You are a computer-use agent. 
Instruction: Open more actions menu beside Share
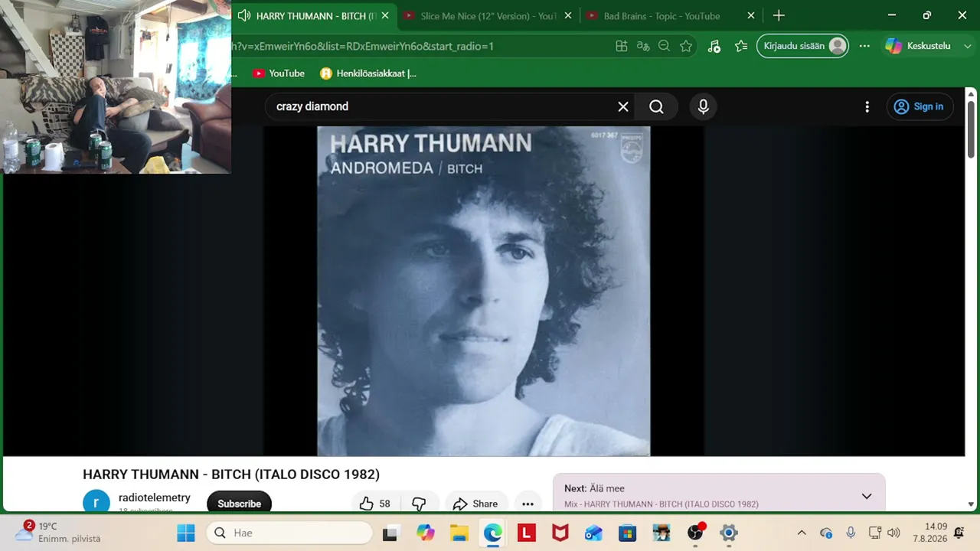coord(528,504)
